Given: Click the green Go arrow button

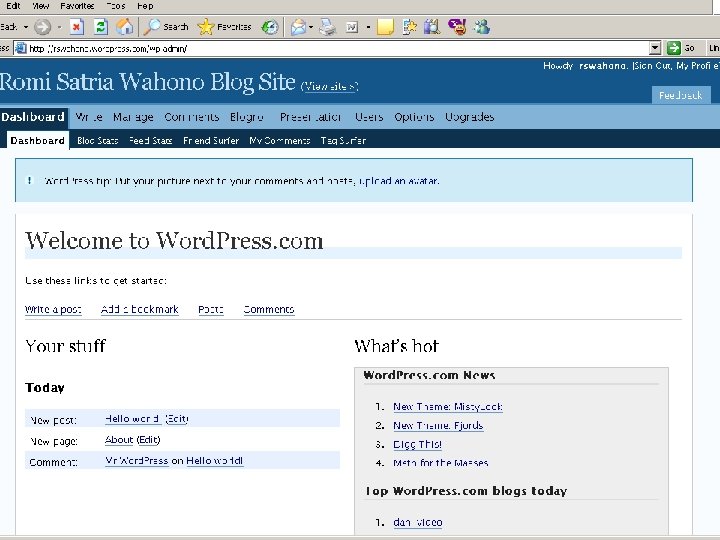Looking at the screenshot, I should [674, 48].
